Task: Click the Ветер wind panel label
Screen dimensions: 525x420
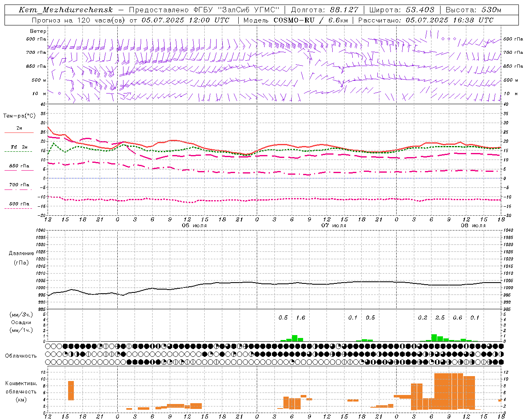Action: [x=38, y=31]
